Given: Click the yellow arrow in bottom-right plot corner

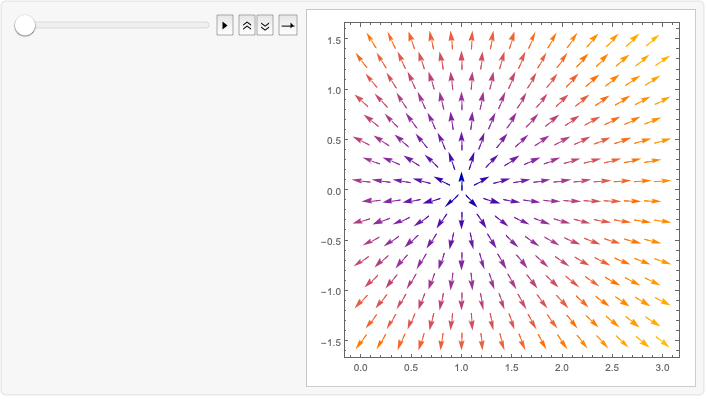Looking at the screenshot, I should click(662, 341).
